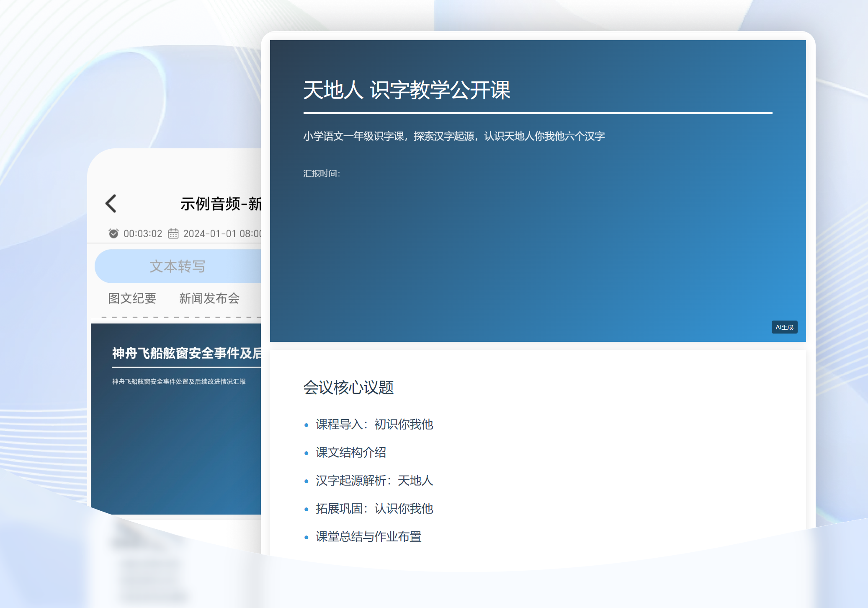Image resolution: width=868 pixels, height=608 pixels.
Task: Select the 课文结构介绍 bullet item
Action: pos(351,453)
